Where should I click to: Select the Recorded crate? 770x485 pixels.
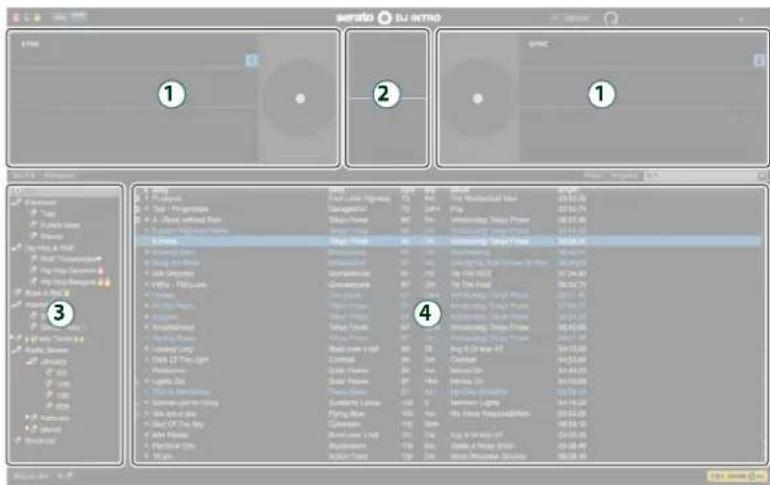point(40,440)
